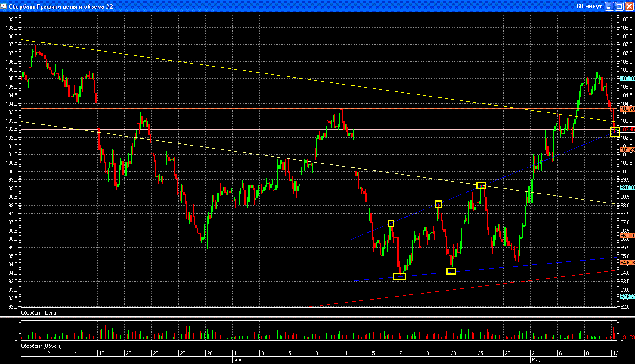Click the 103.70 orange price level label
Screen dimensions: 635x364
[x=627, y=109]
